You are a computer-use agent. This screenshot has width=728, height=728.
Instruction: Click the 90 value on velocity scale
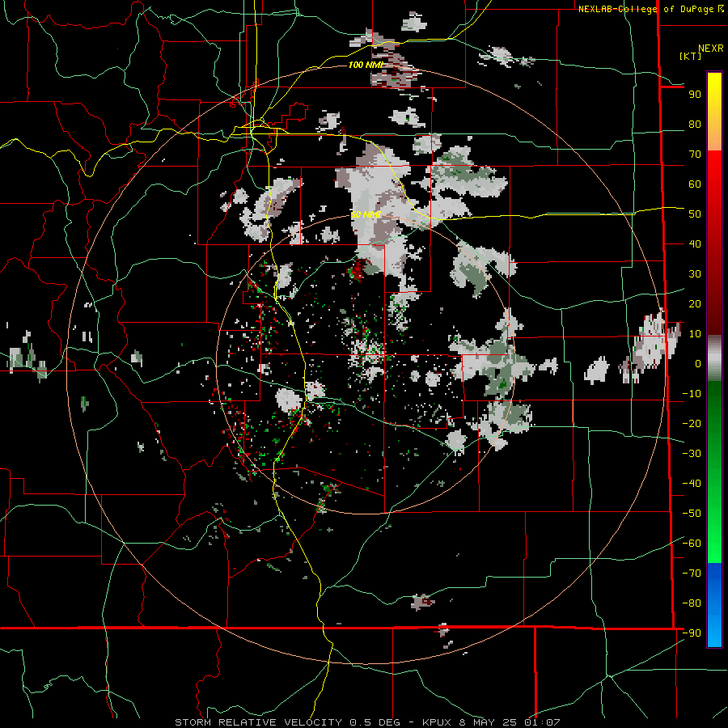tap(695, 95)
